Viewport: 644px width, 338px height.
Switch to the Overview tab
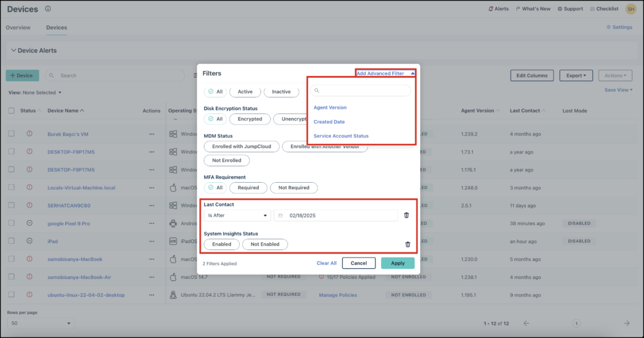coord(18,28)
